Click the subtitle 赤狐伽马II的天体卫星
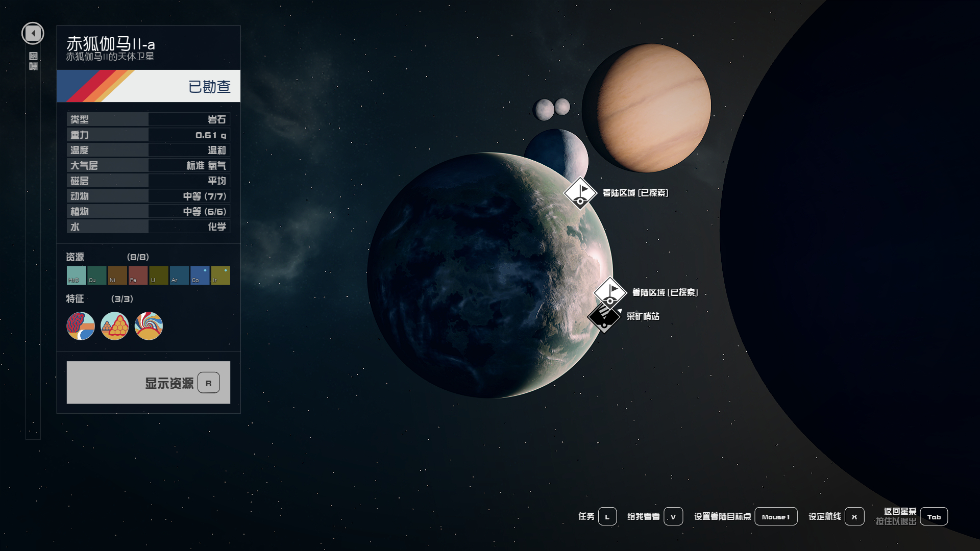 coord(110,57)
